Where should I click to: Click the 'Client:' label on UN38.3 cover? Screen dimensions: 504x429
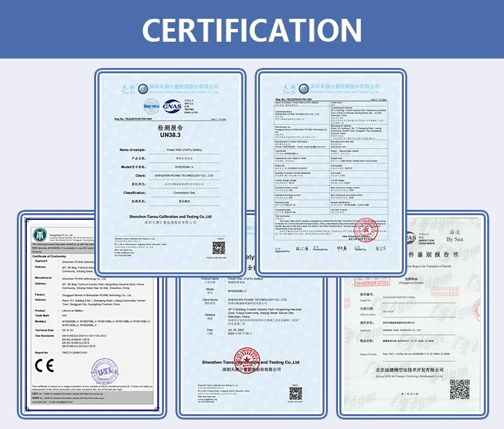click(140, 175)
